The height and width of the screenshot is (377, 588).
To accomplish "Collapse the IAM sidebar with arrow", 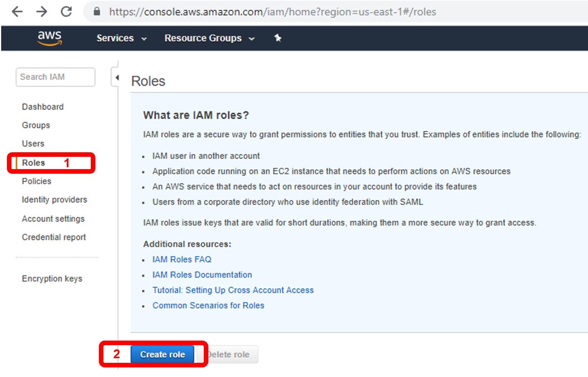I will pyautogui.click(x=117, y=77).
